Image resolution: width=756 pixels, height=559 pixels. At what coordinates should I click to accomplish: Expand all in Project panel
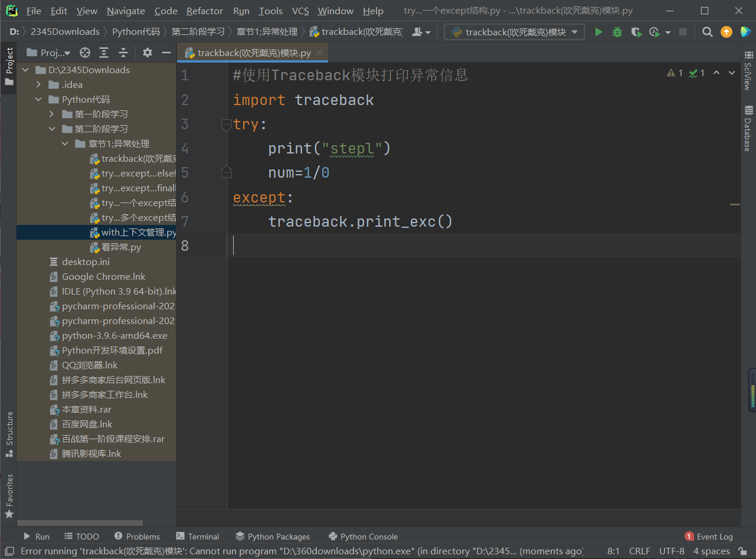[x=104, y=53]
